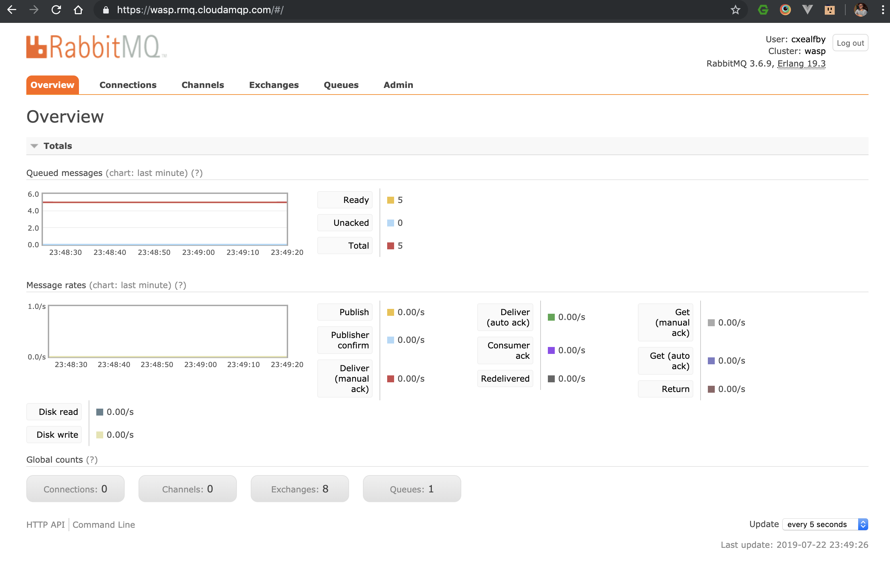Viewport: 890px width, 588px height.
Task: Open the browser profile avatar
Action: click(860, 10)
